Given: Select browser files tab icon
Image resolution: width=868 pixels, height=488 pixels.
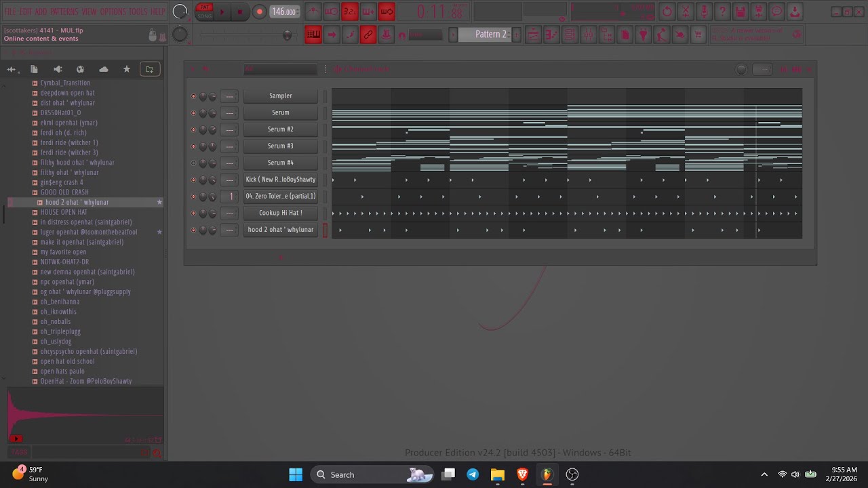Looking at the screenshot, I should 34,69.
